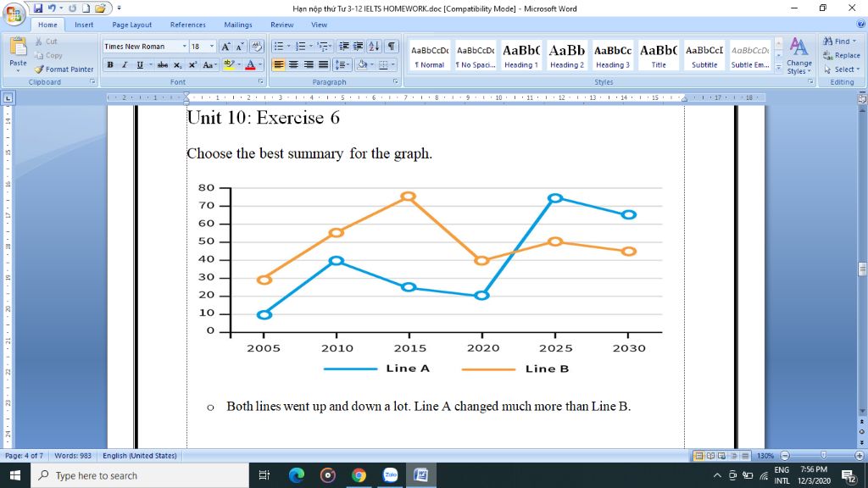Open Task View on taskbar

pyautogui.click(x=264, y=475)
